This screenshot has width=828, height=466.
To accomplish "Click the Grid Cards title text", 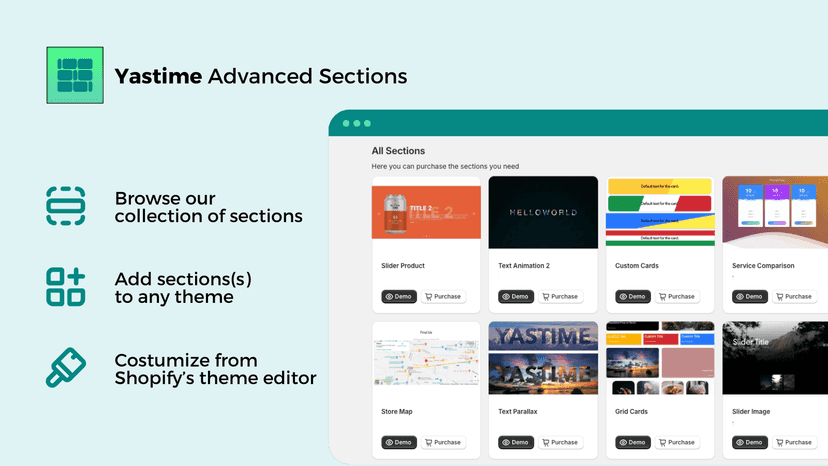I will coord(631,412).
